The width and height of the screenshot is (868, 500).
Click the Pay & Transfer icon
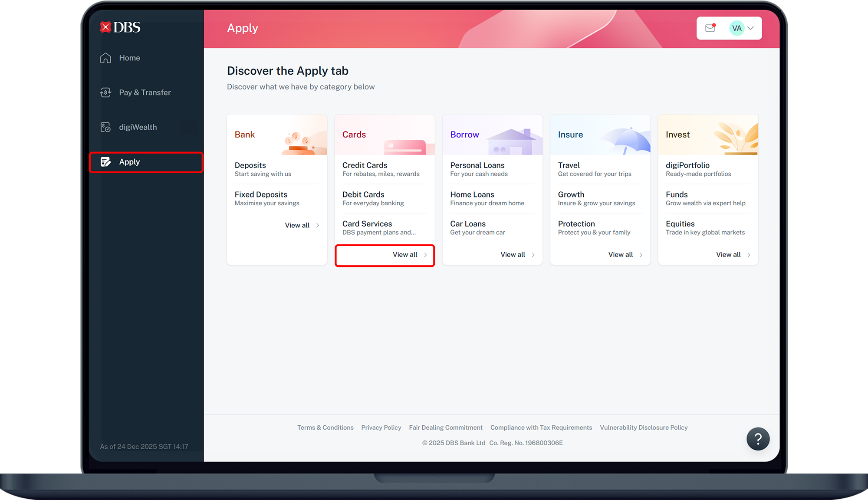pos(105,92)
